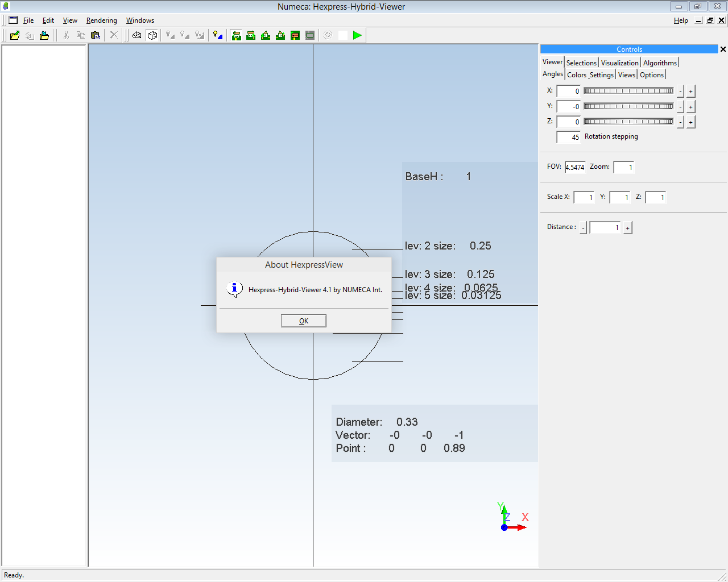Click the Z angle slider

point(628,122)
